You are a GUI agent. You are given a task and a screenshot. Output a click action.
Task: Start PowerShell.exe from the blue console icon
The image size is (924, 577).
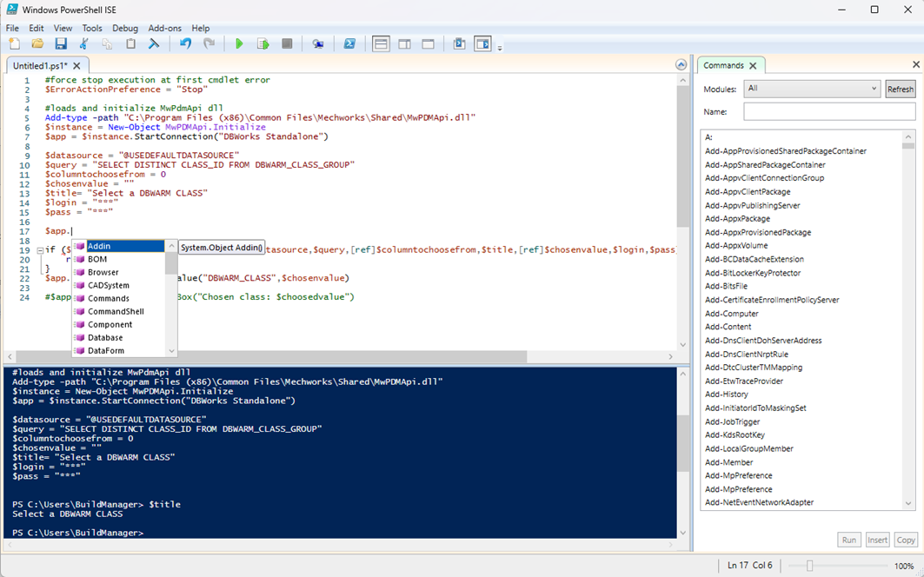click(x=349, y=44)
